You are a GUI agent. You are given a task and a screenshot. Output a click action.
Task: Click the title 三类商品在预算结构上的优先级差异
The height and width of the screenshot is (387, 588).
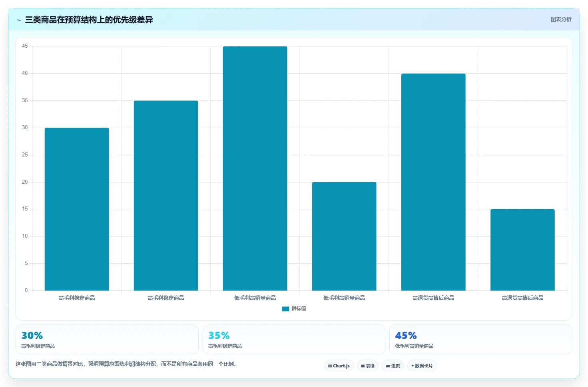coord(89,20)
